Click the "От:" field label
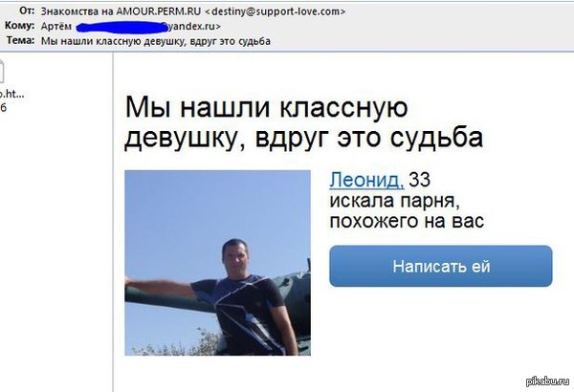Viewport: 574px width, 392px height. 27,11
